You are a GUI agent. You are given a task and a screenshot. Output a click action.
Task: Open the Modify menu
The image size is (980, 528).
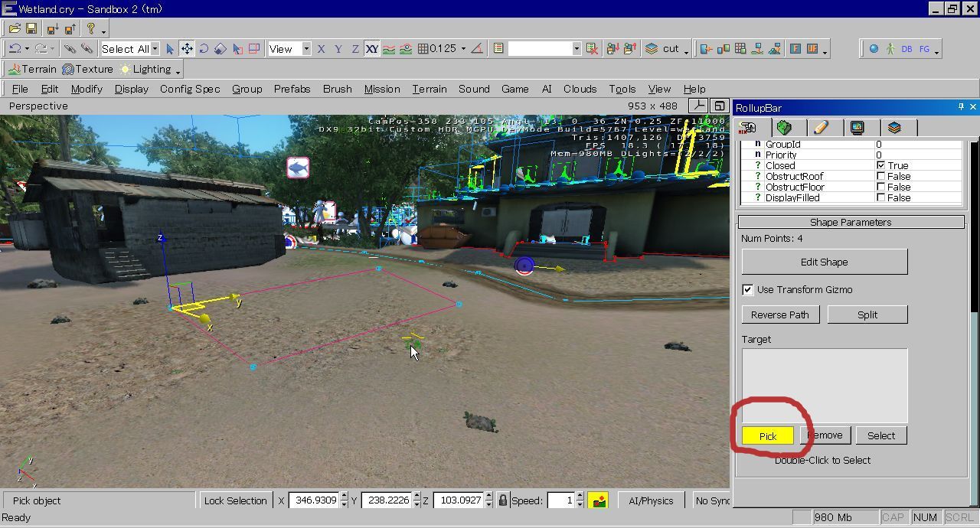[x=87, y=89]
